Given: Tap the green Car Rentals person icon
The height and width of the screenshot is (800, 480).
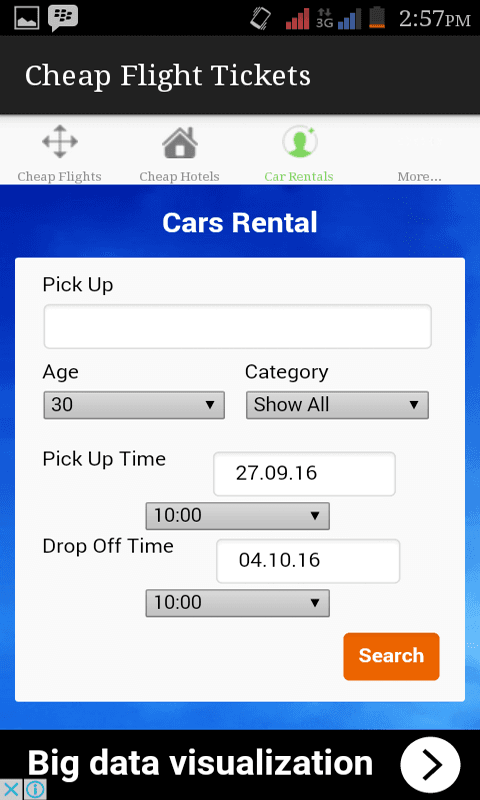Looking at the screenshot, I should pos(300,142).
